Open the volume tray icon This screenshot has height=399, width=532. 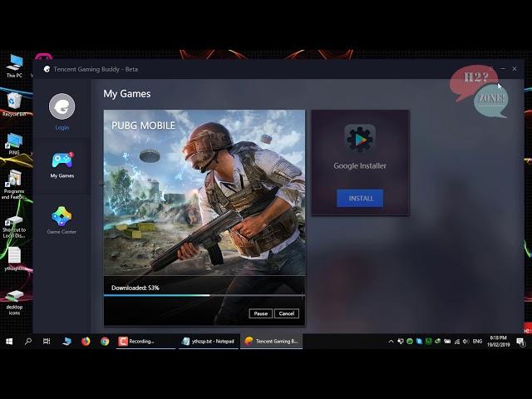pos(466,342)
